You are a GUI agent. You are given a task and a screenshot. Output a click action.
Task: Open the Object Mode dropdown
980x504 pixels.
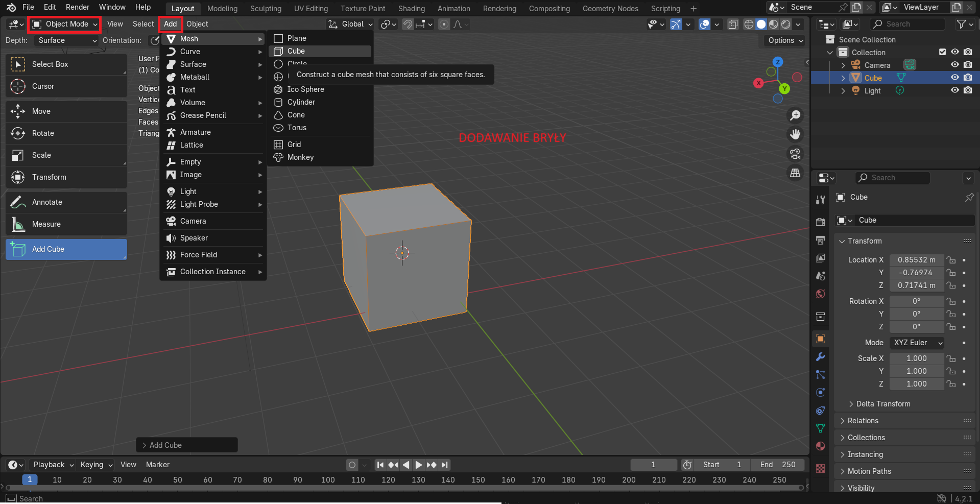tap(64, 24)
